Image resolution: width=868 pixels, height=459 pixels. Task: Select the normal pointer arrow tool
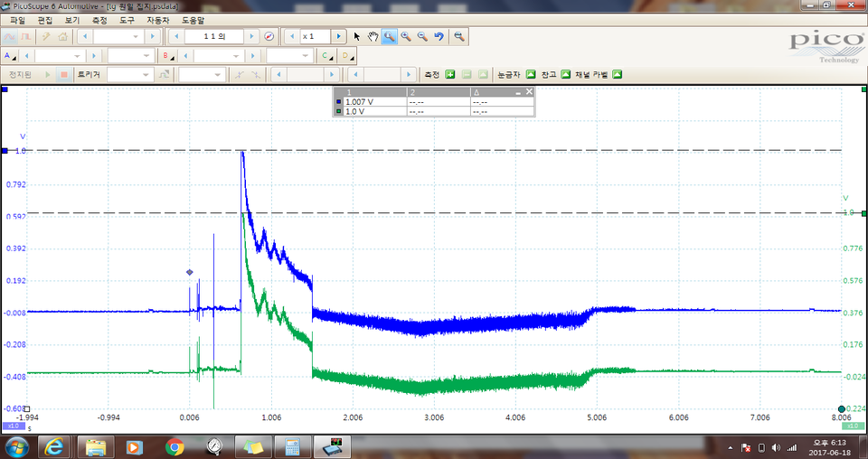point(356,36)
